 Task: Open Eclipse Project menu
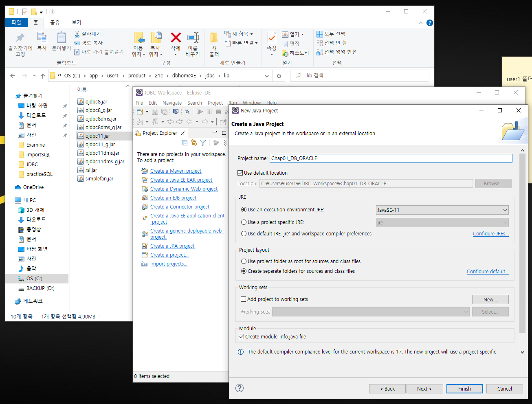click(215, 103)
